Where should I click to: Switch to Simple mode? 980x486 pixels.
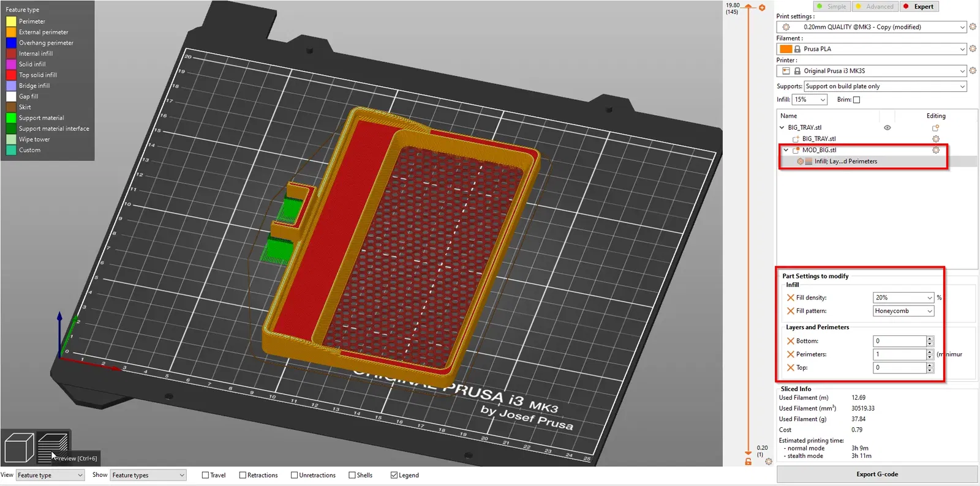click(831, 7)
